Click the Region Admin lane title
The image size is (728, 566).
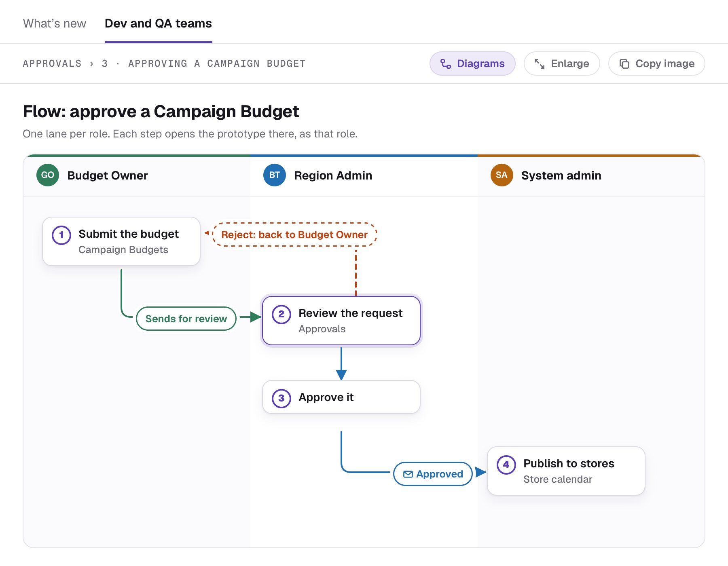[333, 175]
